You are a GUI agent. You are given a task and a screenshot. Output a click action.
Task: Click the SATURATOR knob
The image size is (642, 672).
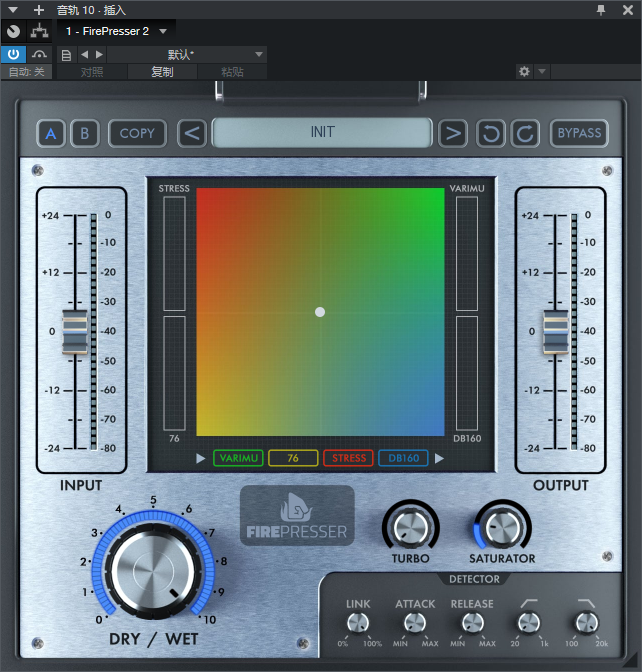click(503, 527)
